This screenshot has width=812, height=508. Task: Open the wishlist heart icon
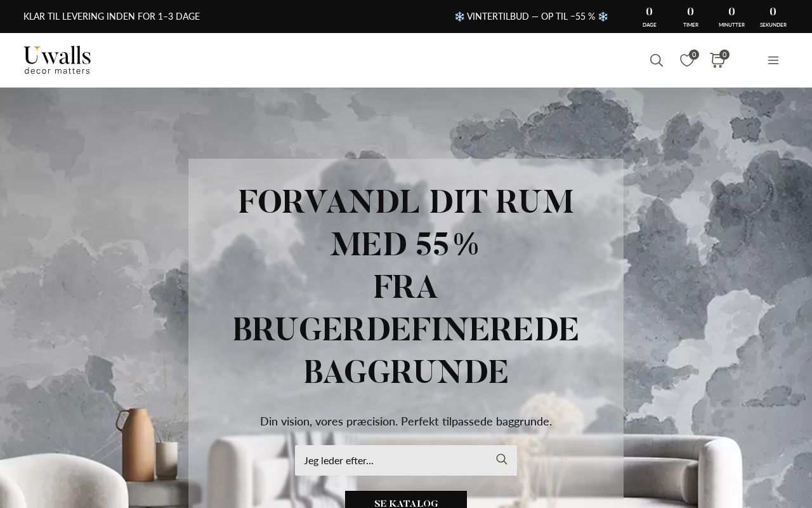pos(686,60)
